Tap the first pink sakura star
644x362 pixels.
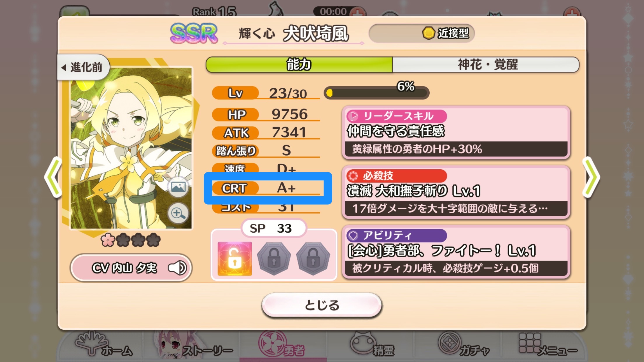tap(108, 240)
